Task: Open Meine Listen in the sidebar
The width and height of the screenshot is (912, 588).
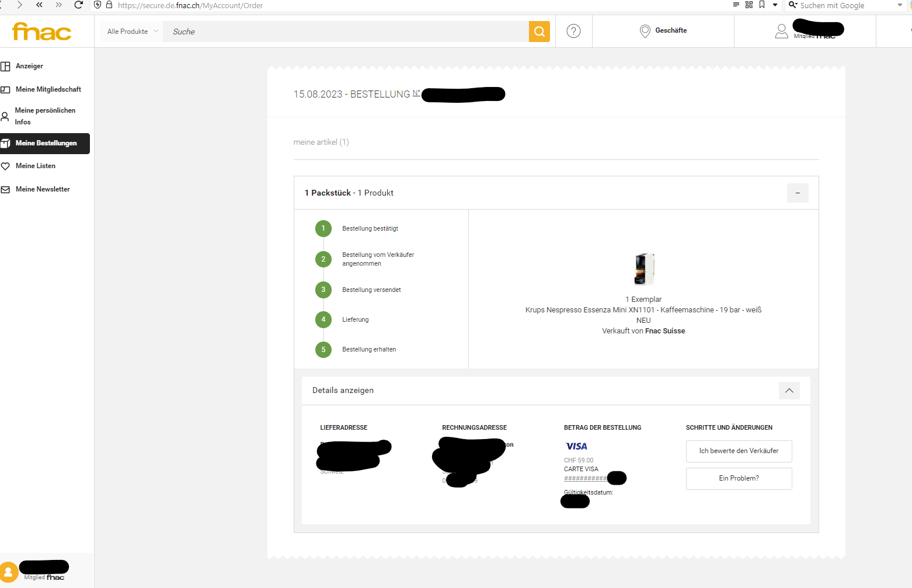Action: click(x=36, y=166)
